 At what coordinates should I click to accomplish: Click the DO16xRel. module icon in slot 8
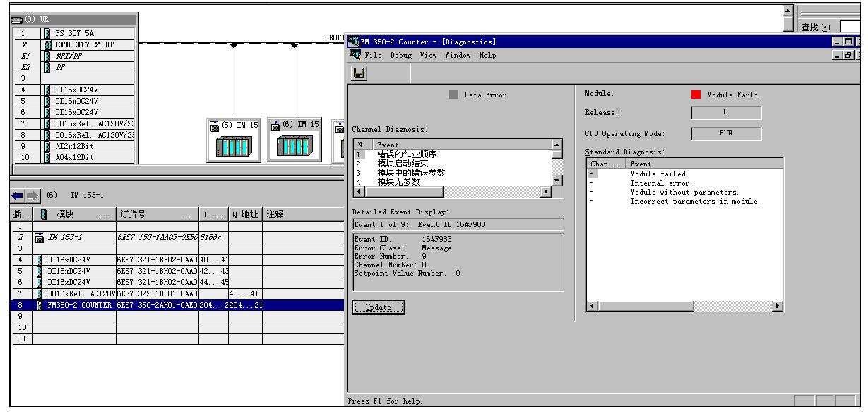[x=47, y=135]
